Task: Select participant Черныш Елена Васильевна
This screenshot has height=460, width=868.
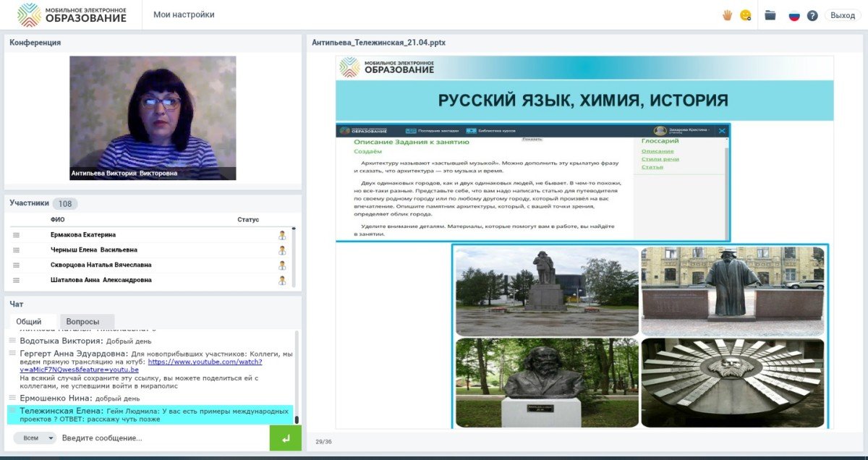Action: click(93, 250)
